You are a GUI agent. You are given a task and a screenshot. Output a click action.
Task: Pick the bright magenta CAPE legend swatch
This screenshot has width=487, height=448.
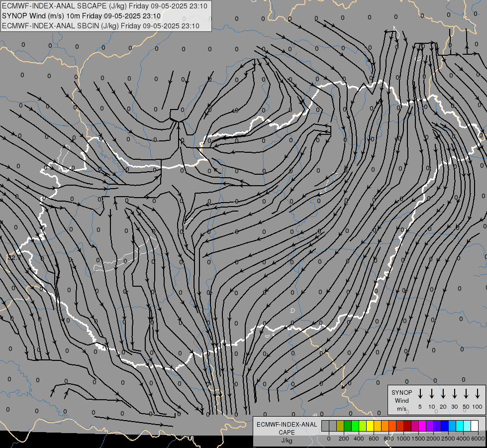pos(423,426)
